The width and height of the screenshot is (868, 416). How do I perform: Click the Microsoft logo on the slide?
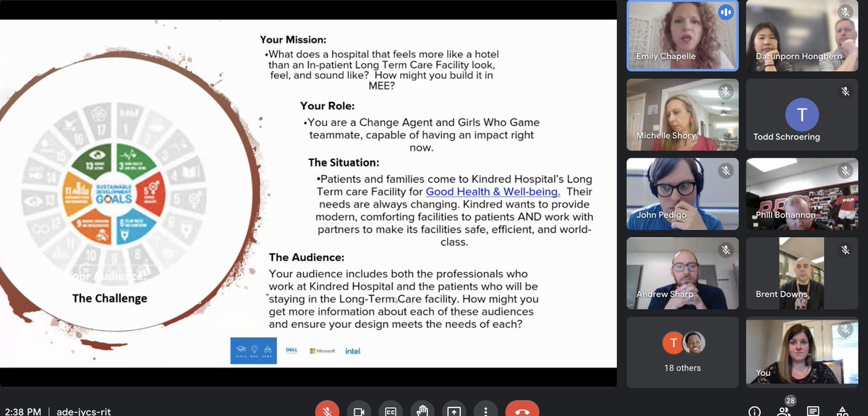tap(323, 351)
